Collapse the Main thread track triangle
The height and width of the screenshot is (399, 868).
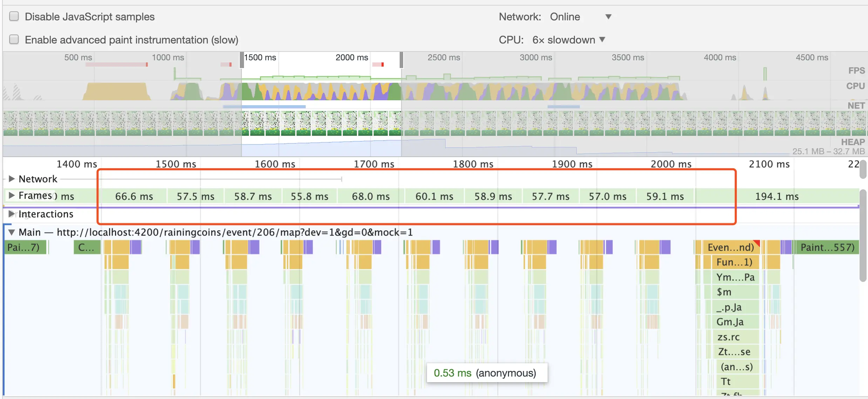pyautogui.click(x=11, y=232)
